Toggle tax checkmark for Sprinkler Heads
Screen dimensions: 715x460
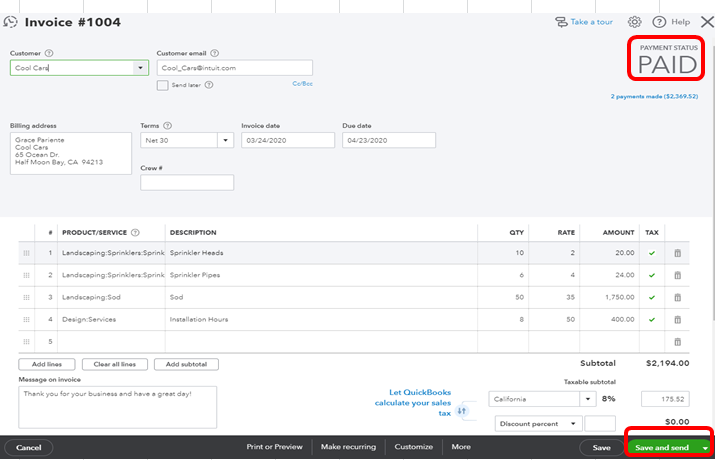(x=652, y=253)
